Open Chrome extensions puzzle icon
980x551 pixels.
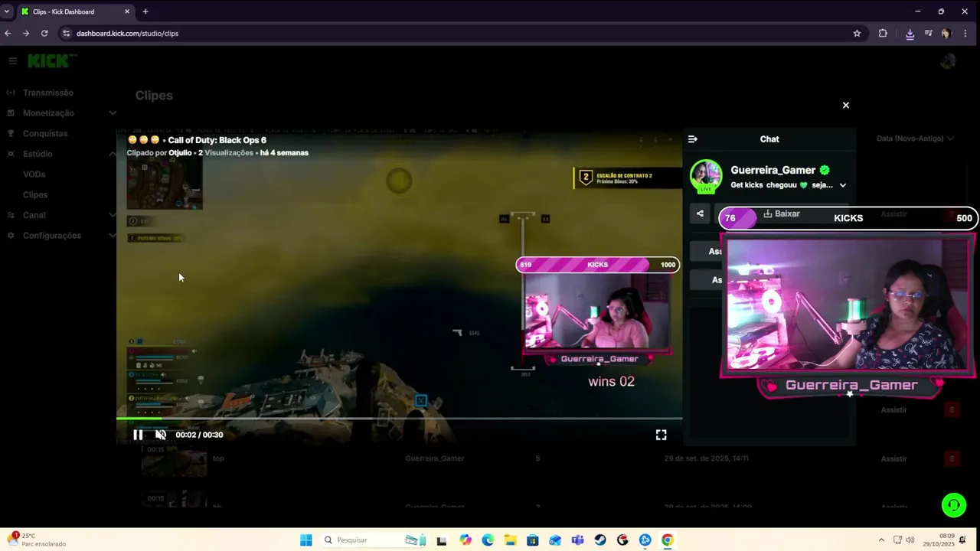(883, 34)
